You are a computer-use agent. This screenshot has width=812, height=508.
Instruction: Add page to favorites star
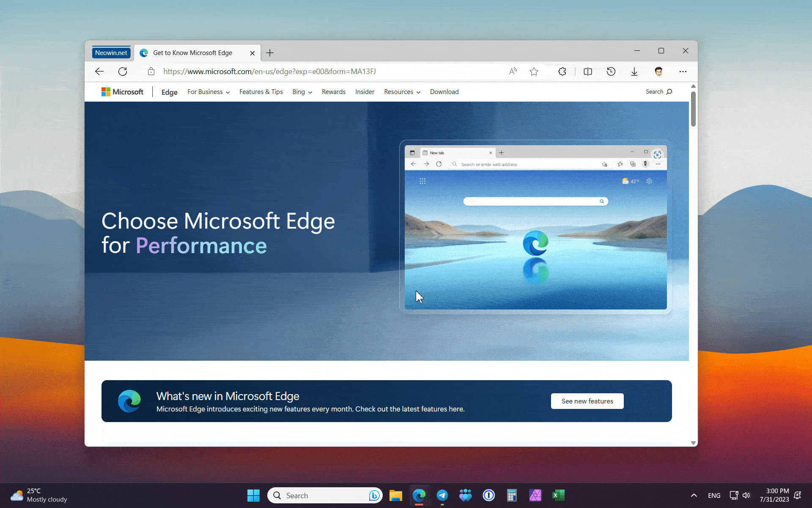click(534, 72)
